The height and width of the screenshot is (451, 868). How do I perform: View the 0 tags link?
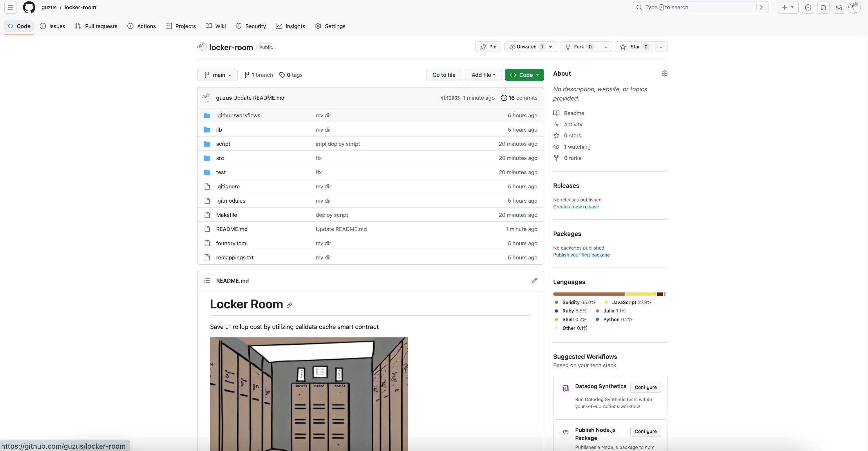tap(291, 75)
